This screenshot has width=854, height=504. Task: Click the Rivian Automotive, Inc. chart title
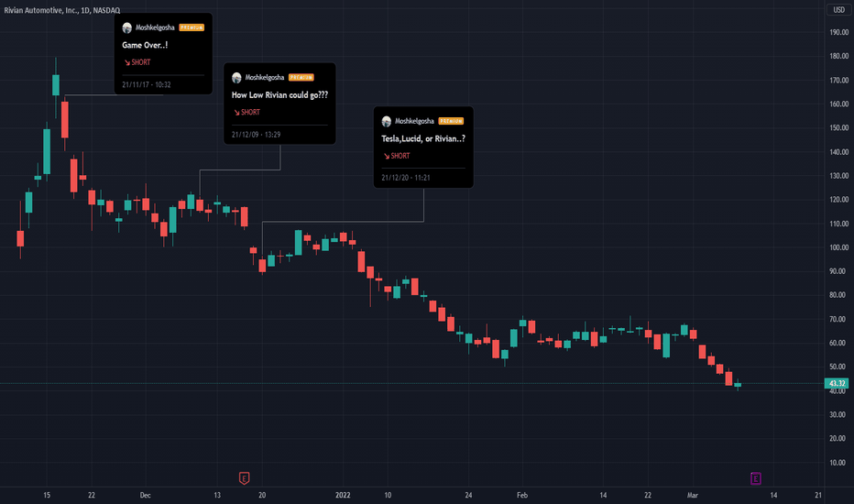pos(62,10)
